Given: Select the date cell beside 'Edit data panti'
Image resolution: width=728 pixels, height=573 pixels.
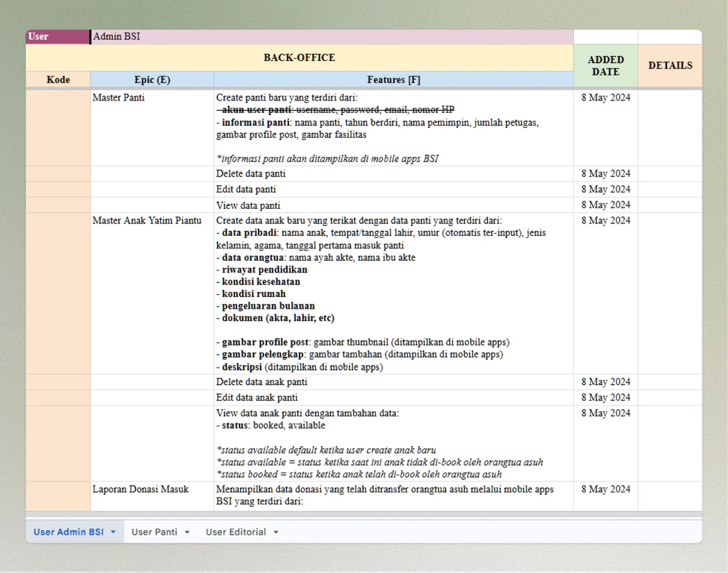Looking at the screenshot, I should coord(606,189).
